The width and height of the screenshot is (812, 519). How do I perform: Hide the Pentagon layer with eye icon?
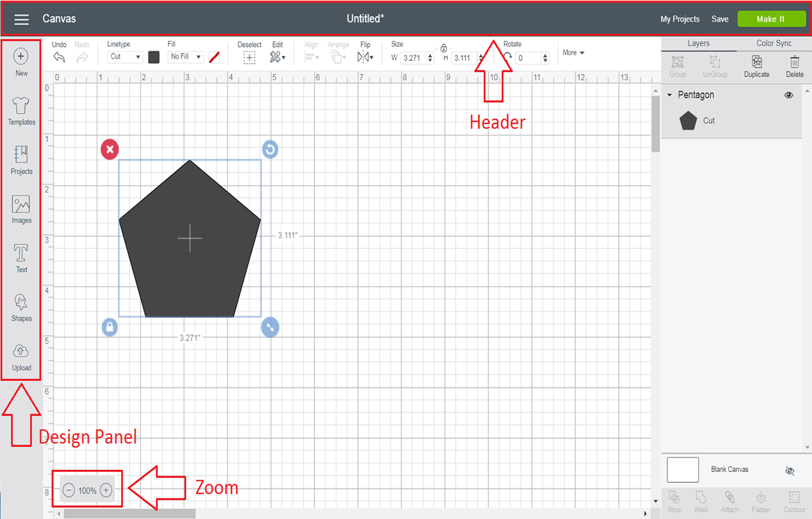click(788, 95)
